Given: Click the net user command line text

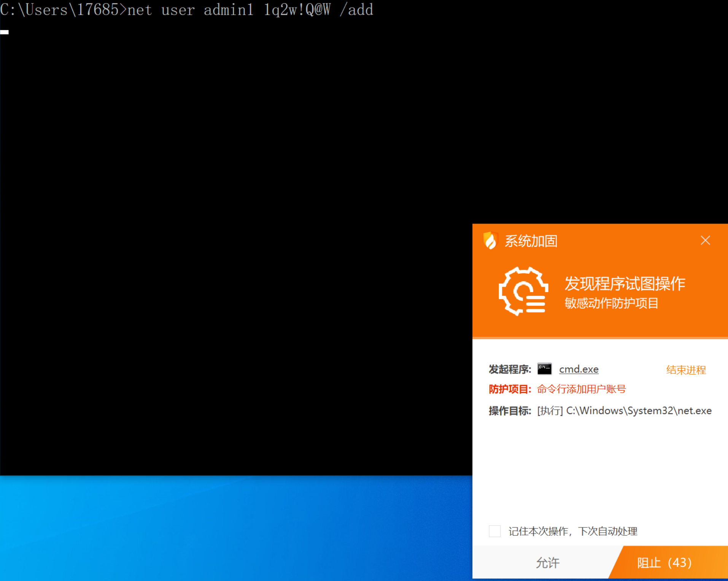Looking at the screenshot, I should point(250,10).
